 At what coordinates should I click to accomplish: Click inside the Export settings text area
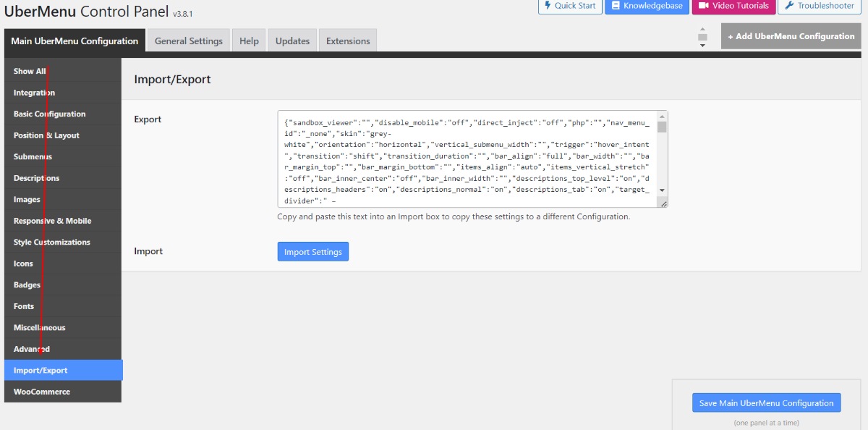(x=467, y=159)
